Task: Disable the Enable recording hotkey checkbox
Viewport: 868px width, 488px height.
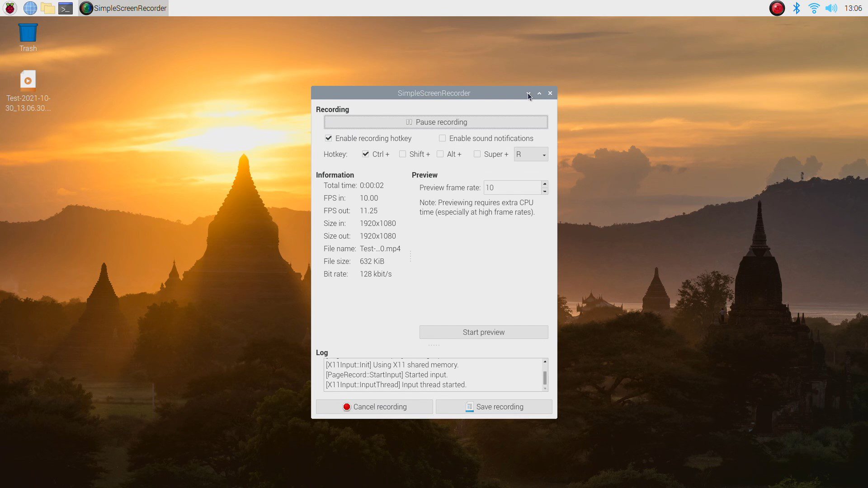Action: point(329,138)
